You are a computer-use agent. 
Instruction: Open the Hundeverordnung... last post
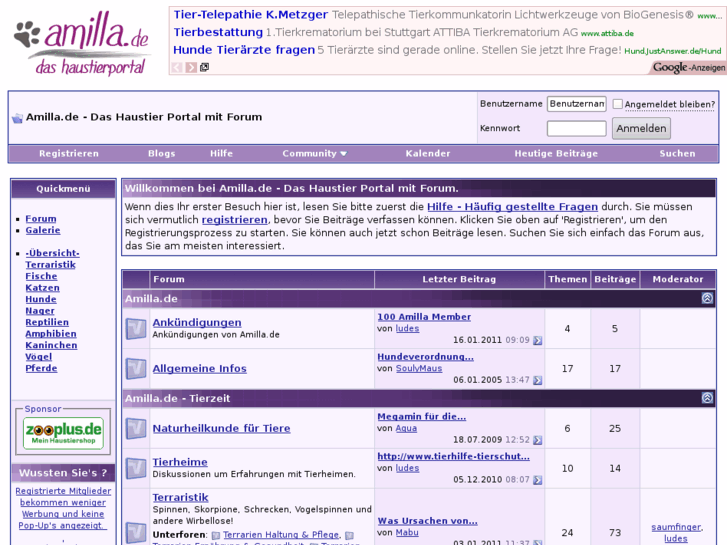426,357
